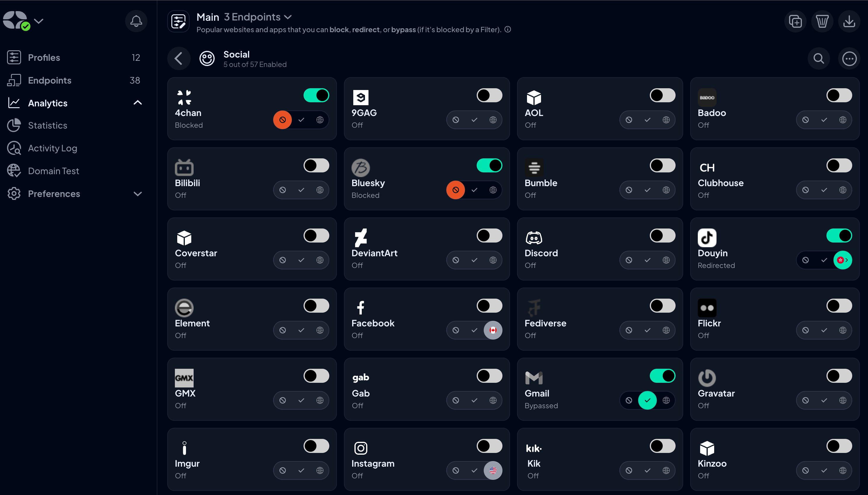868x495 pixels.
Task: Open the account logo dropdown chevron
Action: [x=39, y=21]
